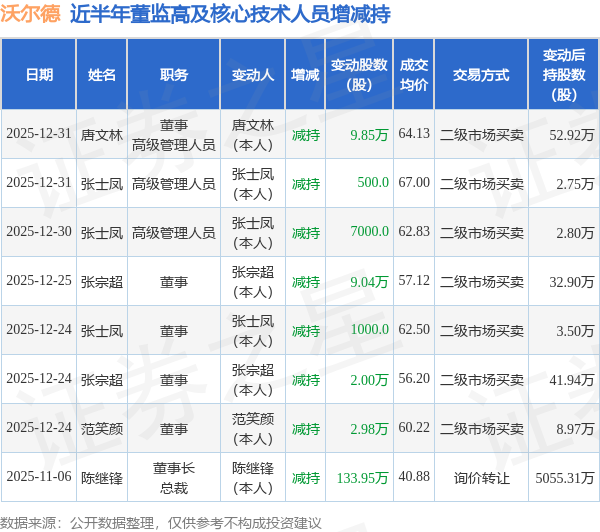Select share change 500.0
Image resolution: width=600 pixels, height=532 pixels.
click(373, 183)
